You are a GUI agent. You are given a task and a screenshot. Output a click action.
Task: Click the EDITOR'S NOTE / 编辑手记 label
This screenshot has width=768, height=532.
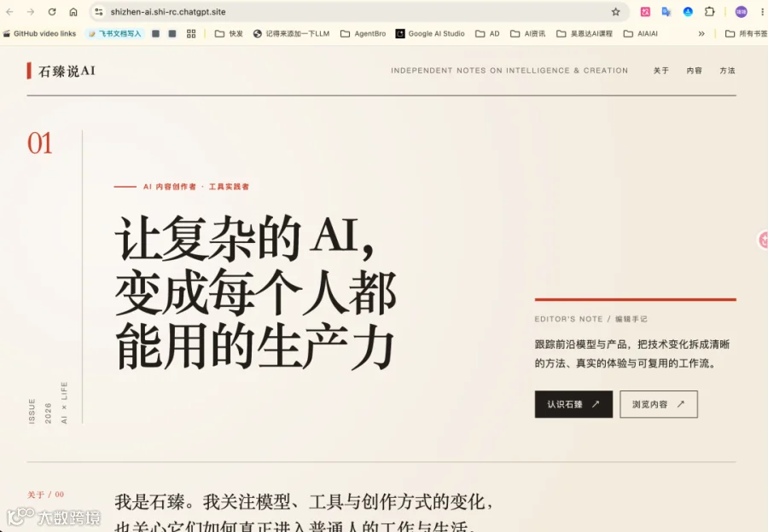[x=591, y=319]
